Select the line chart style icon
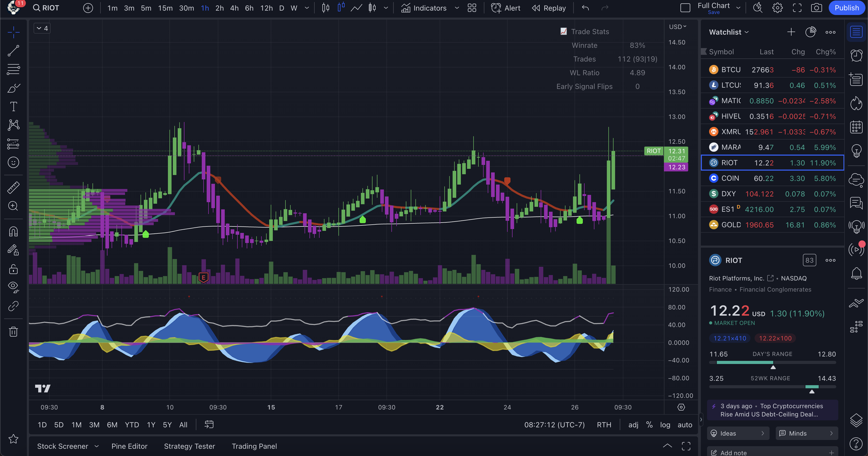 [356, 8]
